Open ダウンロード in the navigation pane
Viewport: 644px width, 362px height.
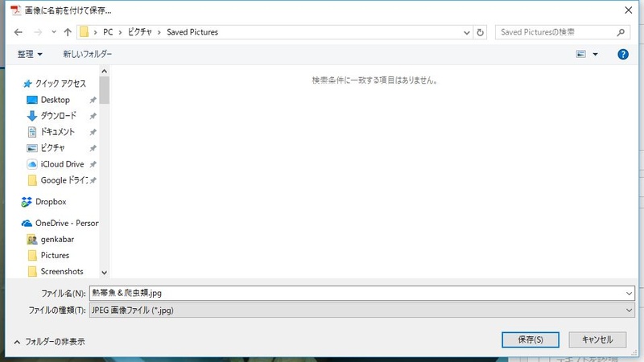(58, 116)
